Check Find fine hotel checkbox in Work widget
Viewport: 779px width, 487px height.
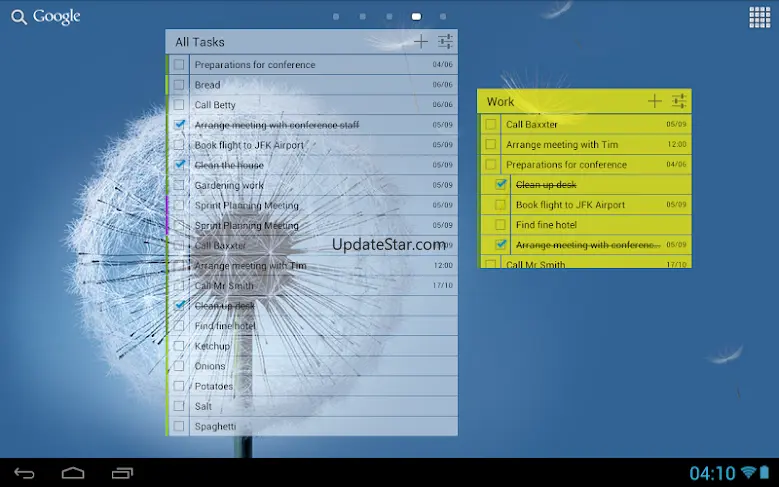(x=500, y=225)
